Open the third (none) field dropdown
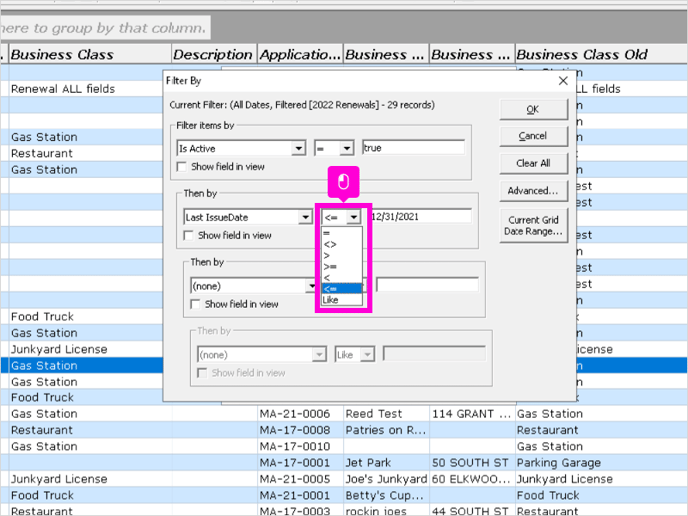 [311, 286]
